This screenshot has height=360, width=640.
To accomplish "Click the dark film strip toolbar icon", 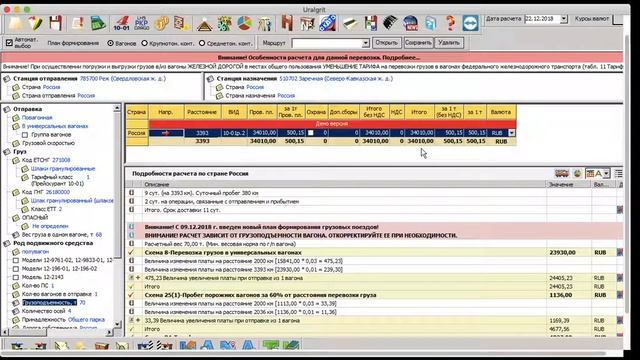I will coord(390,23).
